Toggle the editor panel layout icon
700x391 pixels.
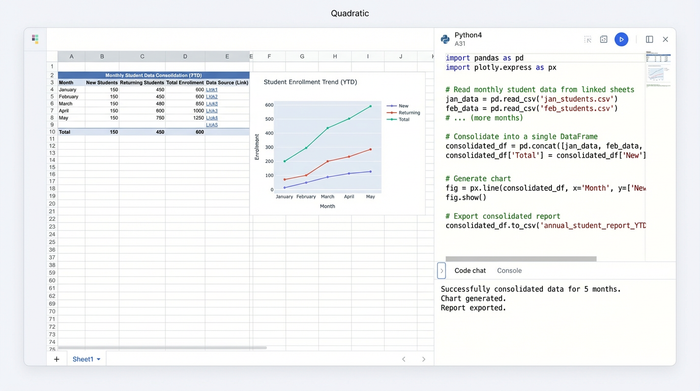tap(649, 39)
